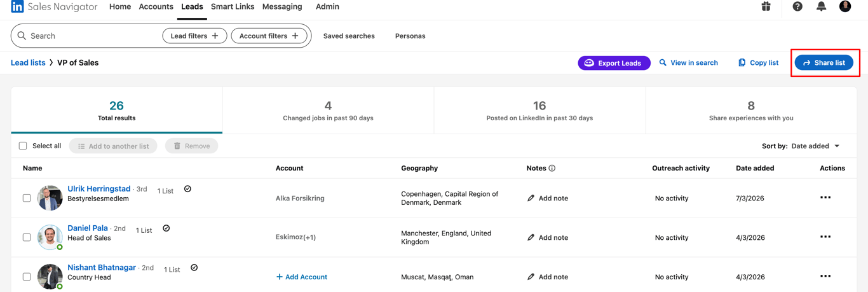The image size is (868, 292).
Task: Open the Sort by Date added dropdown
Action: point(816,146)
